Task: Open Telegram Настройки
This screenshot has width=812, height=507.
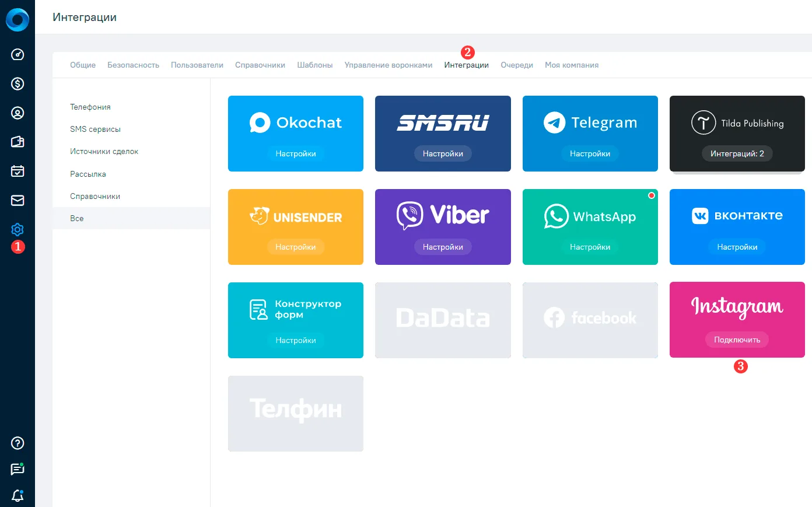Action: click(x=590, y=153)
